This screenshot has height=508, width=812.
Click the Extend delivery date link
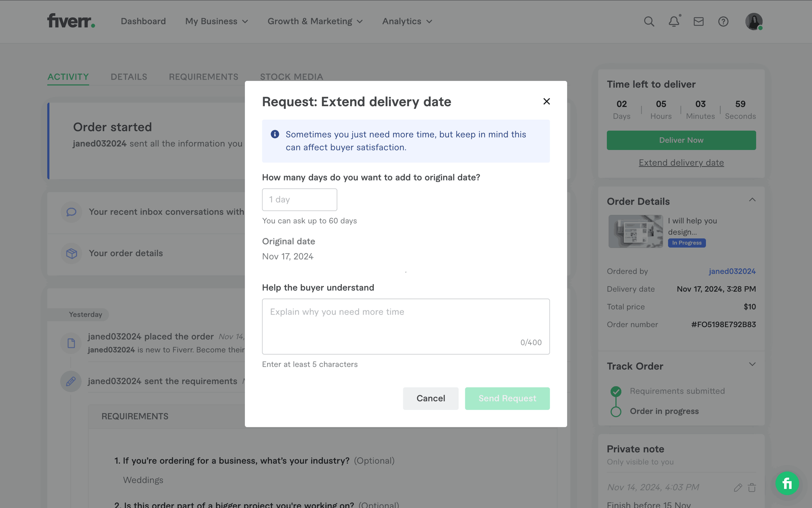coord(681,163)
